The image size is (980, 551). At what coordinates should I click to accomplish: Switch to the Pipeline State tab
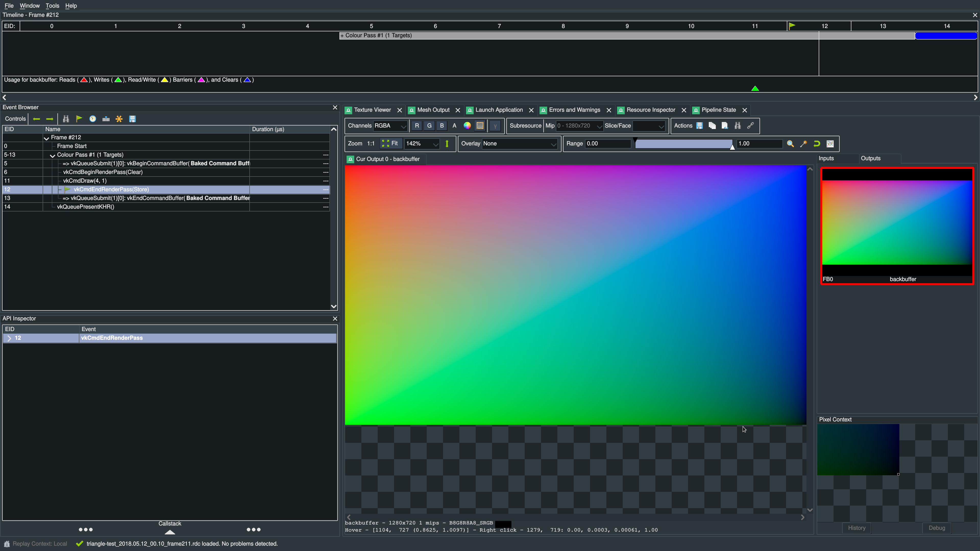pos(718,110)
